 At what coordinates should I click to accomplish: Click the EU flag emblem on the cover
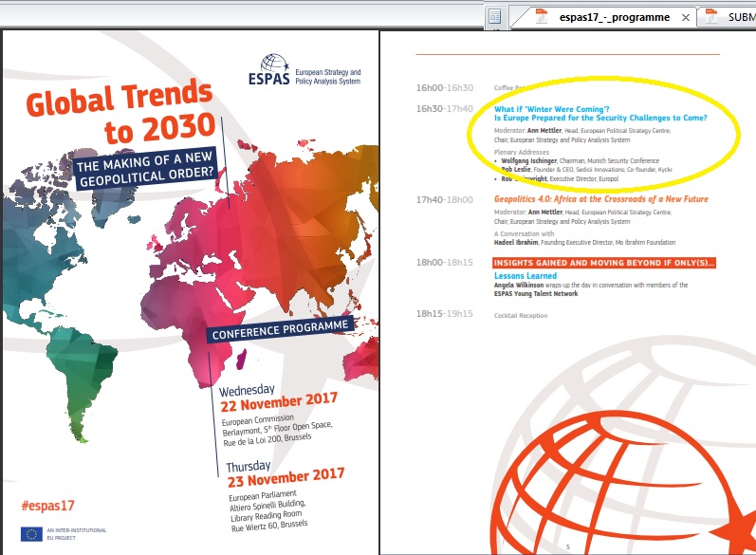[x=31, y=534]
